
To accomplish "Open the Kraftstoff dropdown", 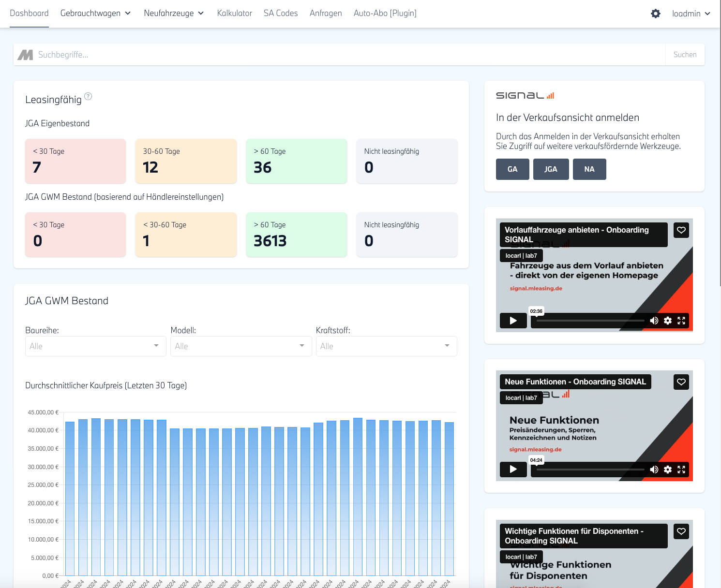I will [386, 346].
